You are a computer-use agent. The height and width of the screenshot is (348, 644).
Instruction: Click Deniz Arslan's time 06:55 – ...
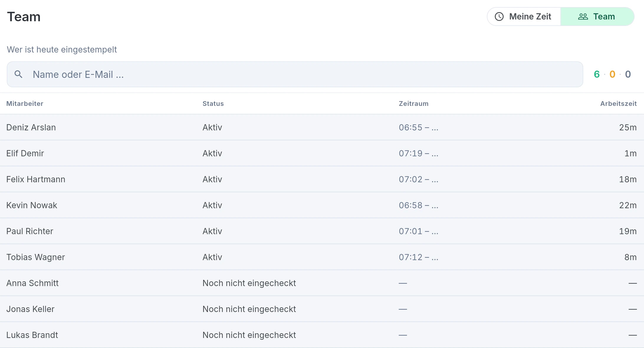[x=418, y=127]
